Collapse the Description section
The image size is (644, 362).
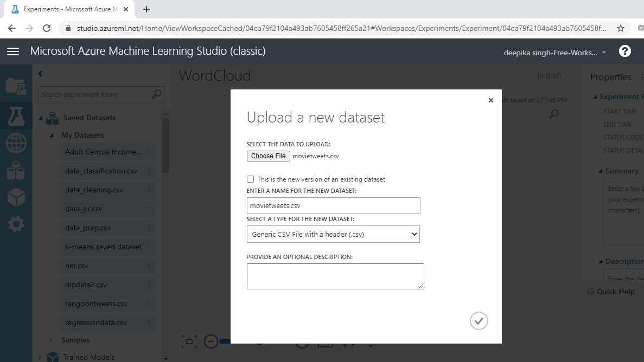[600, 261]
